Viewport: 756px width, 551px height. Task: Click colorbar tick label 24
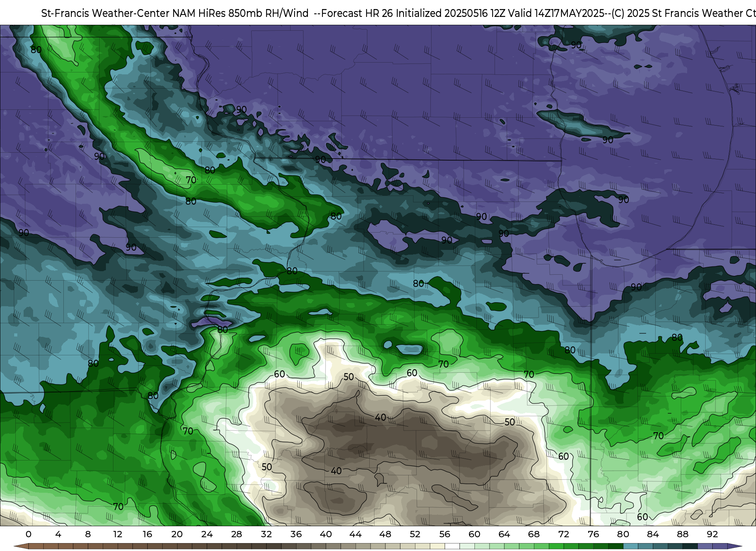click(x=207, y=534)
